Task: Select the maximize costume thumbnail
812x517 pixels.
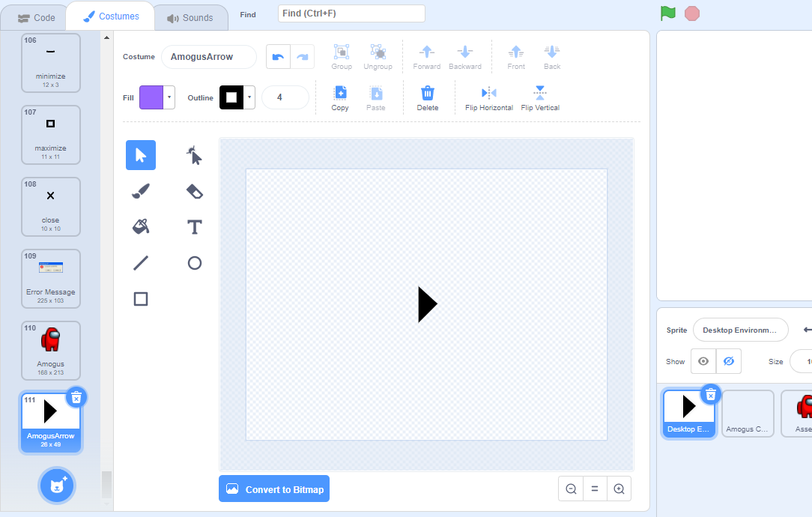Action: click(51, 135)
